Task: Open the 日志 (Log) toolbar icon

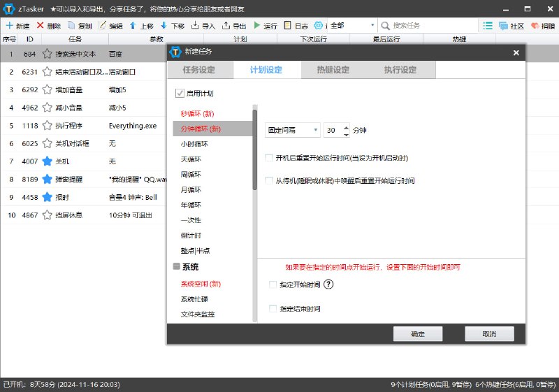Action: [x=288, y=25]
